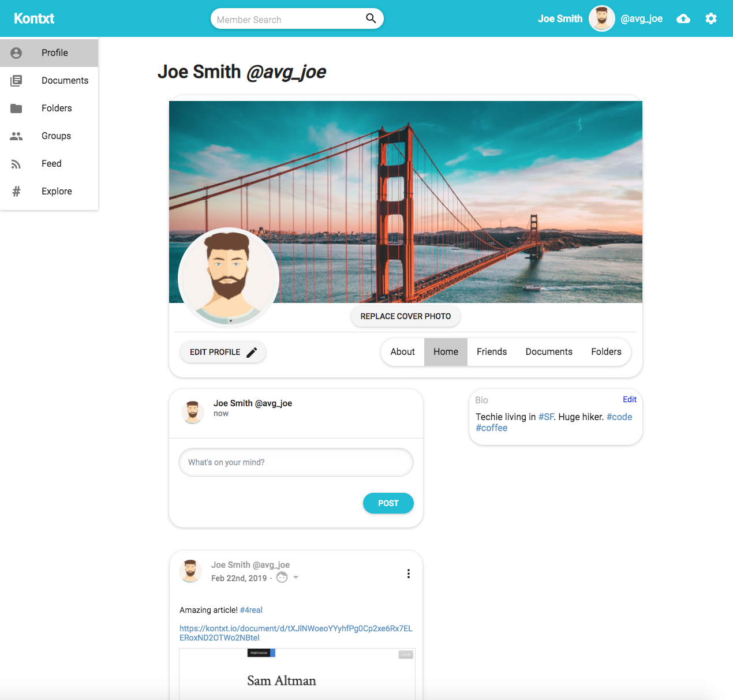The width and height of the screenshot is (733, 700).
Task: Click the cloud upload icon in header
Action: click(x=683, y=19)
